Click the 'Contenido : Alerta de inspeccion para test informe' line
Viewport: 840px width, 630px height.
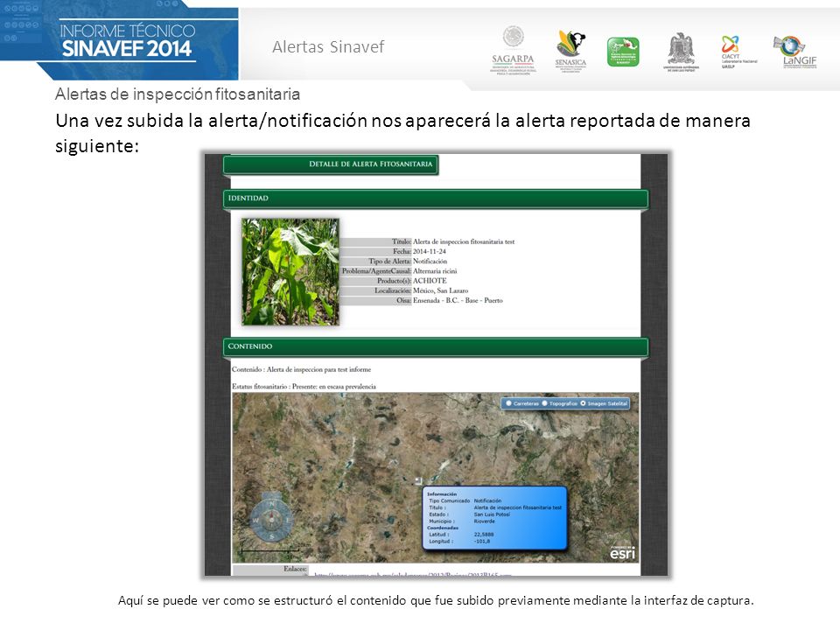pos(301,369)
